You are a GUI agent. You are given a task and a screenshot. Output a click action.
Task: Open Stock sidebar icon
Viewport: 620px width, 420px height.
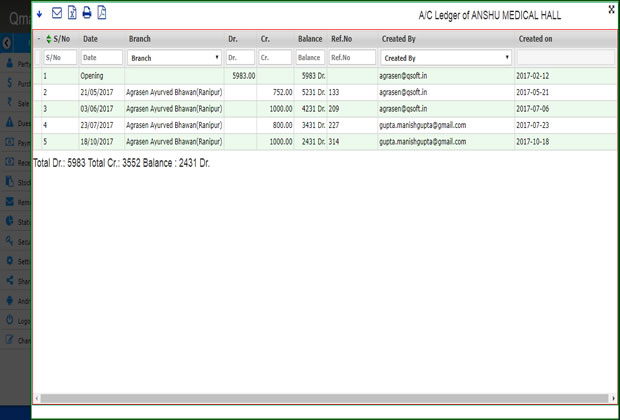10,182
